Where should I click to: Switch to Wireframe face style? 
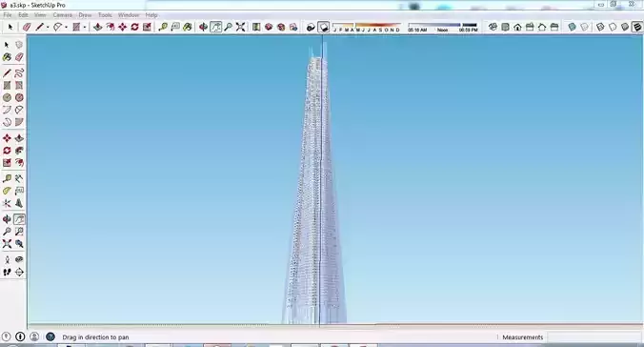pyautogui.click(x=600, y=27)
